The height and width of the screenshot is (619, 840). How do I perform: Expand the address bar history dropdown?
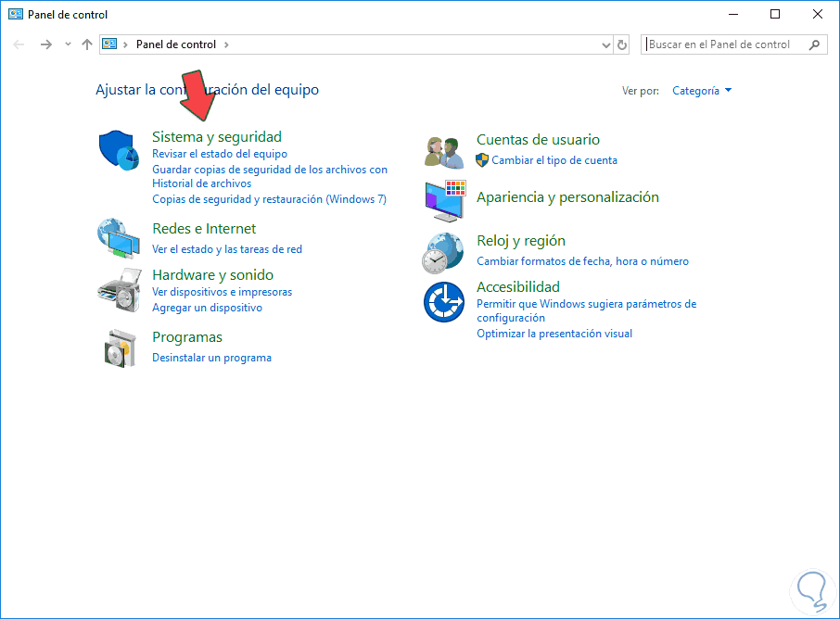[x=605, y=45]
